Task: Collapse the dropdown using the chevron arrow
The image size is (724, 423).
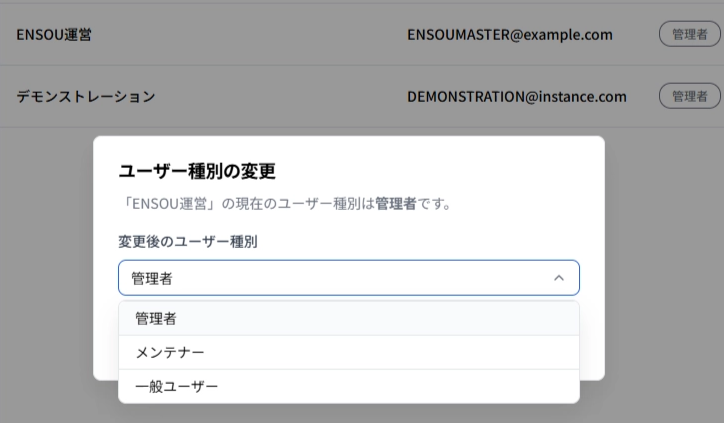Action: 559,278
